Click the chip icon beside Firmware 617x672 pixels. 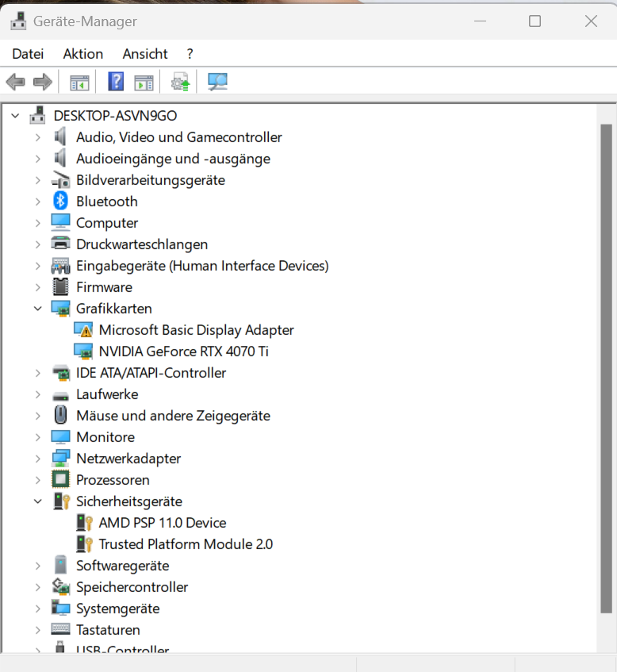pyautogui.click(x=60, y=286)
